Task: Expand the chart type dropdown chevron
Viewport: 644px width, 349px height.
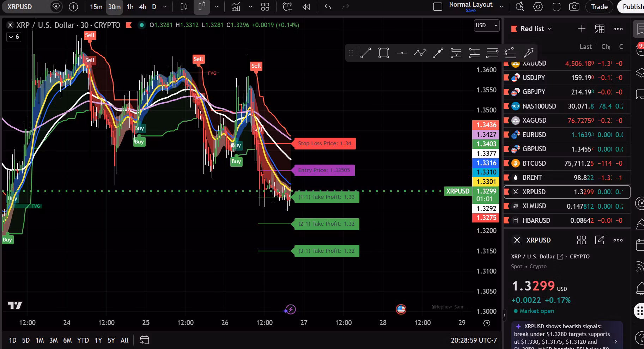Action: point(217,7)
